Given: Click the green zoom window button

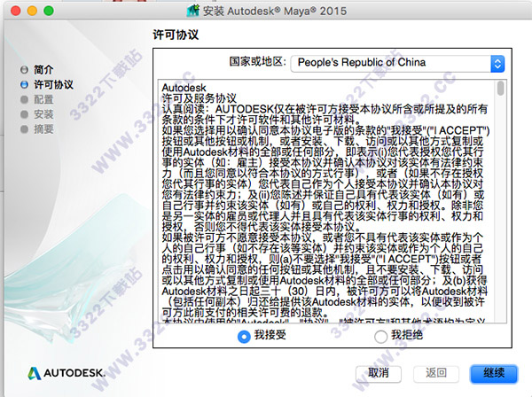Looking at the screenshot, I should (x=49, y=11).
